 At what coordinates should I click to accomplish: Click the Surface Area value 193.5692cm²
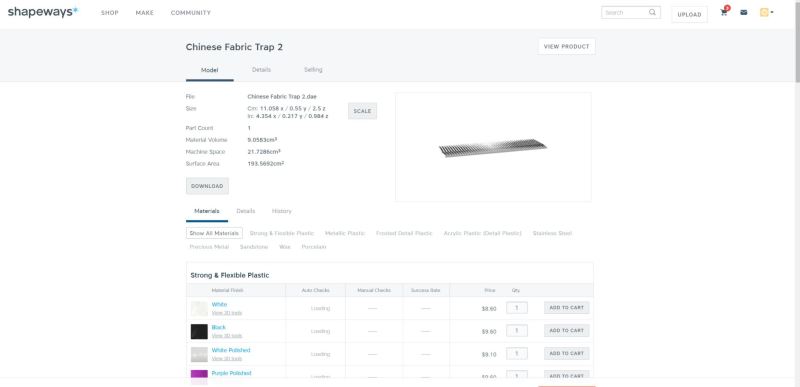(x=266, y=164)
